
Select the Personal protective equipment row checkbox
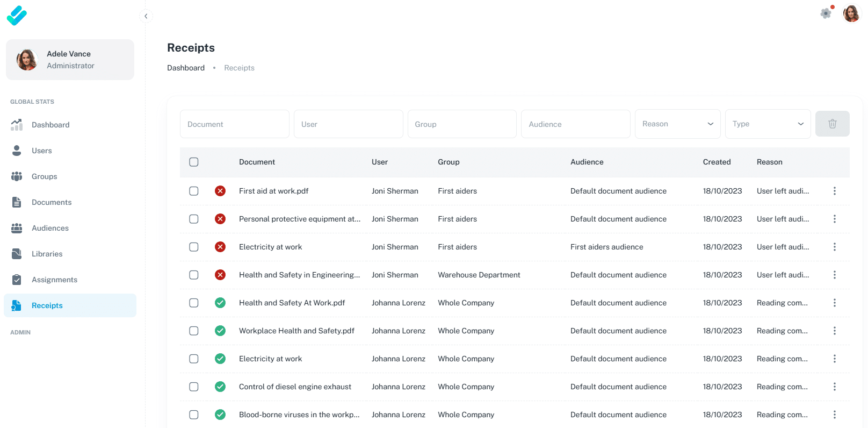tap(194, 219)
